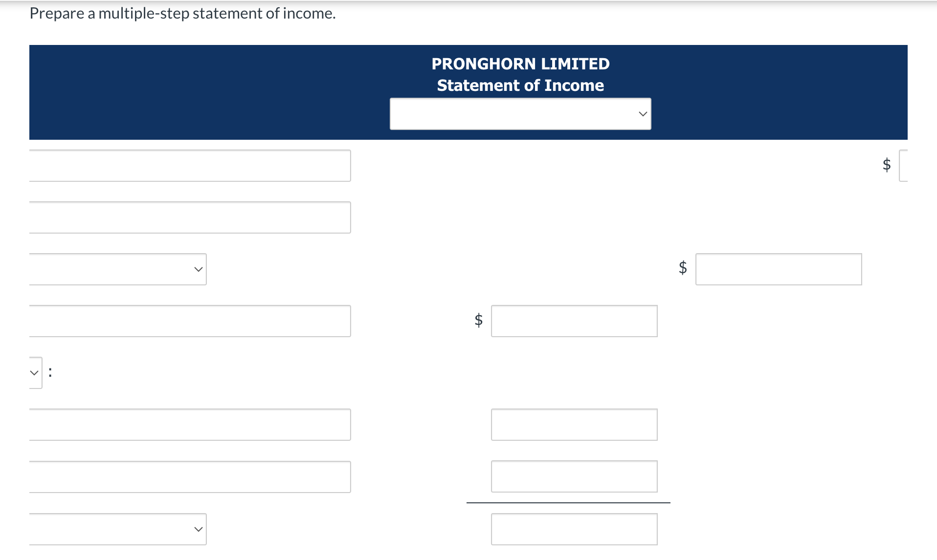Click the first account title input field
Viewport: 937px width, 560px height.
[190, 165]
